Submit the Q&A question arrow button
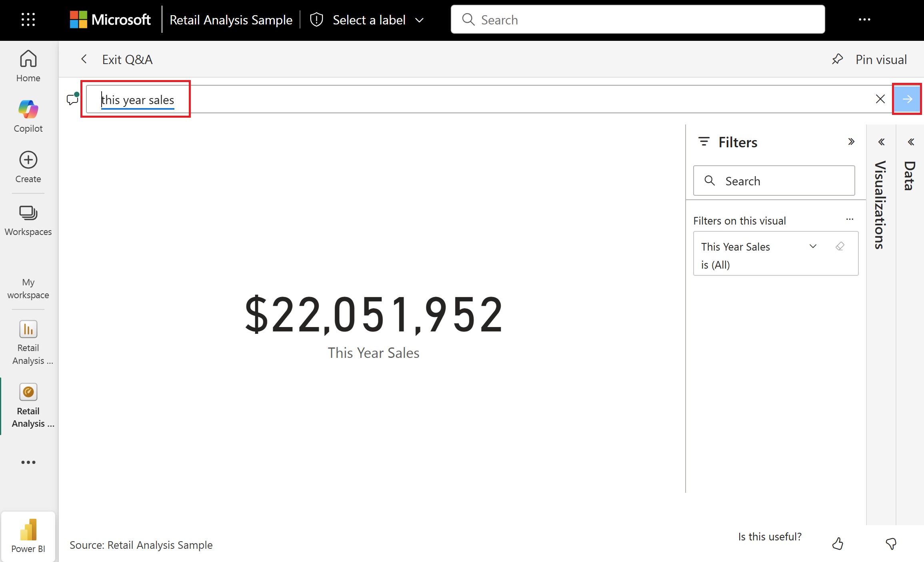Screen dimensions: 924x562 point(907,99)
